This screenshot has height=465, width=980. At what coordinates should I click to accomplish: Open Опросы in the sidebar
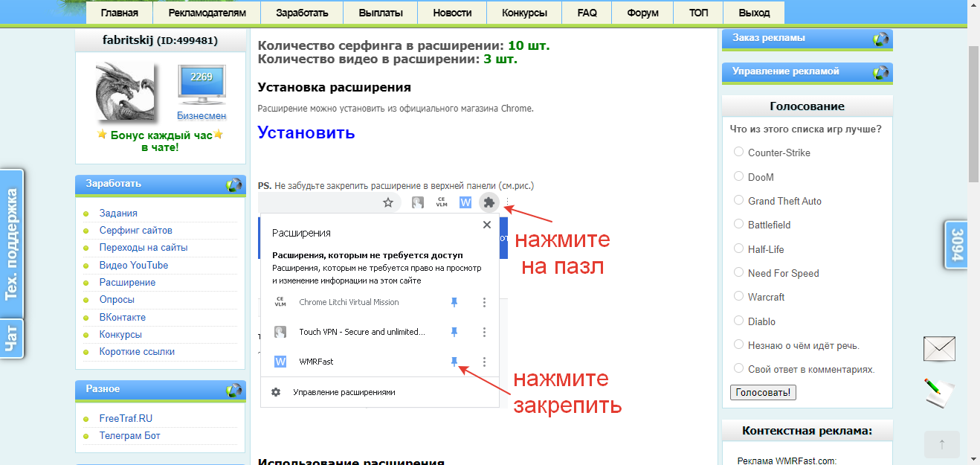pos(117,300)
